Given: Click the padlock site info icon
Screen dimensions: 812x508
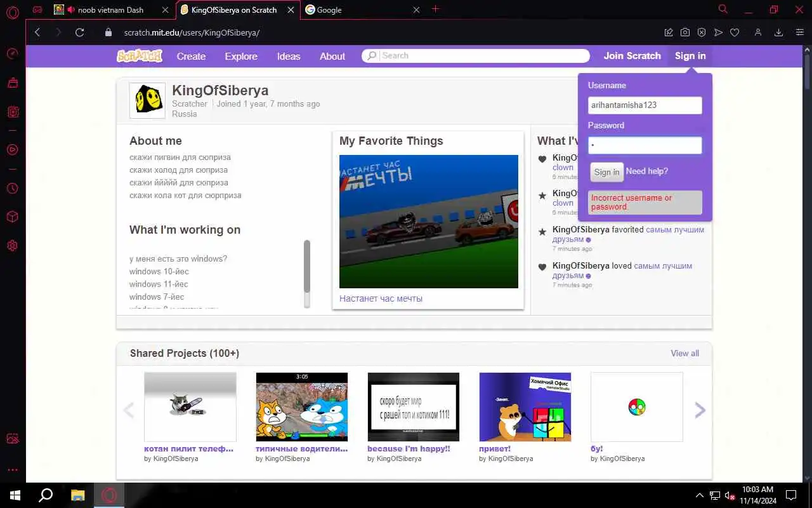Looking at the screenshot, I should point(108,32).
